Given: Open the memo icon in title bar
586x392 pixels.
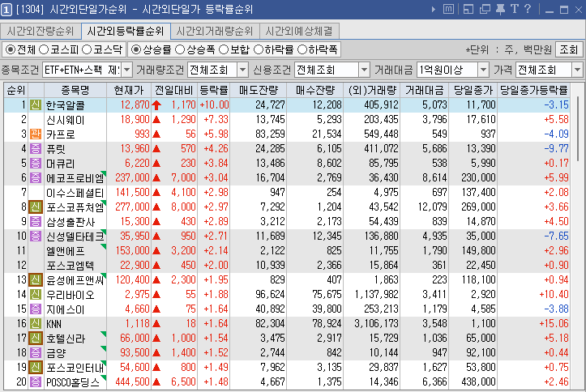Looking at the screenshot, I should point(448,9).
